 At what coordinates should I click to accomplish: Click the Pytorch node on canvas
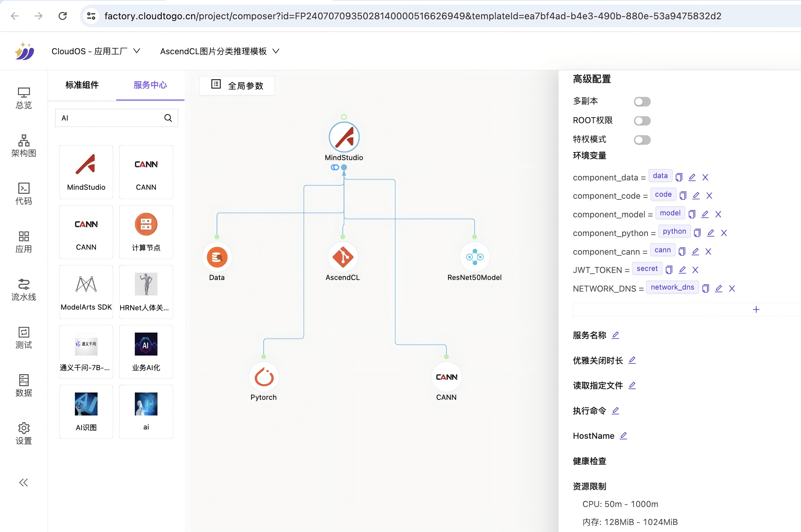point(264,377)
